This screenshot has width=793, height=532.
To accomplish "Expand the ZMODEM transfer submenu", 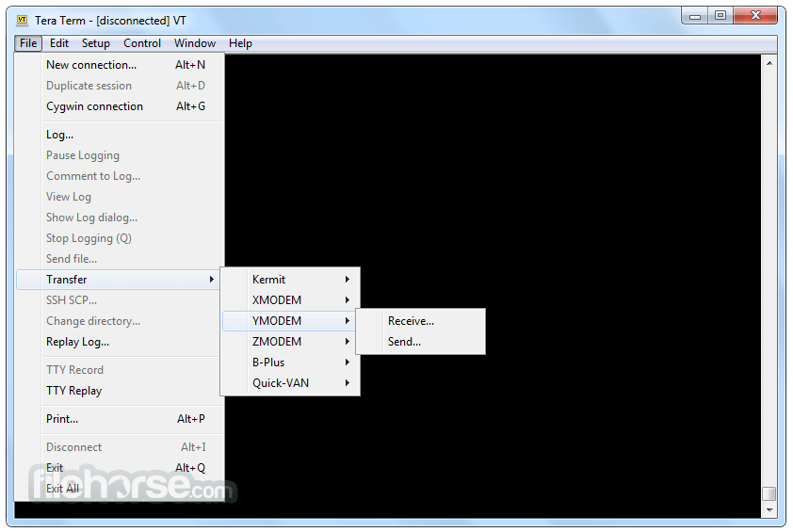I will (x=290, y=342).
